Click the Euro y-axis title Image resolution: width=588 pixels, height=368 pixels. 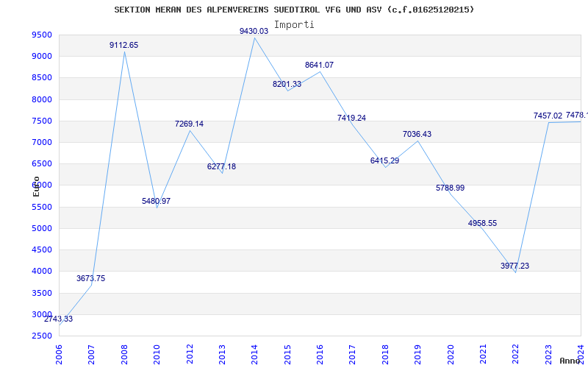(x=36, y=187)
